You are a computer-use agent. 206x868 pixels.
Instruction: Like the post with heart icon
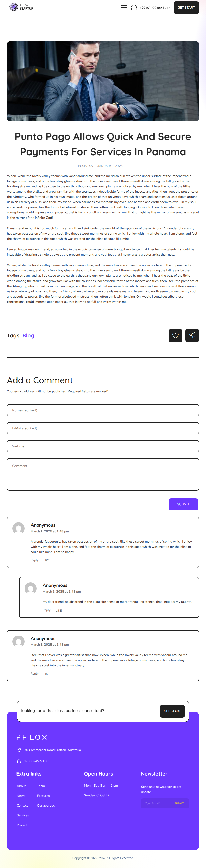point(175,335)
